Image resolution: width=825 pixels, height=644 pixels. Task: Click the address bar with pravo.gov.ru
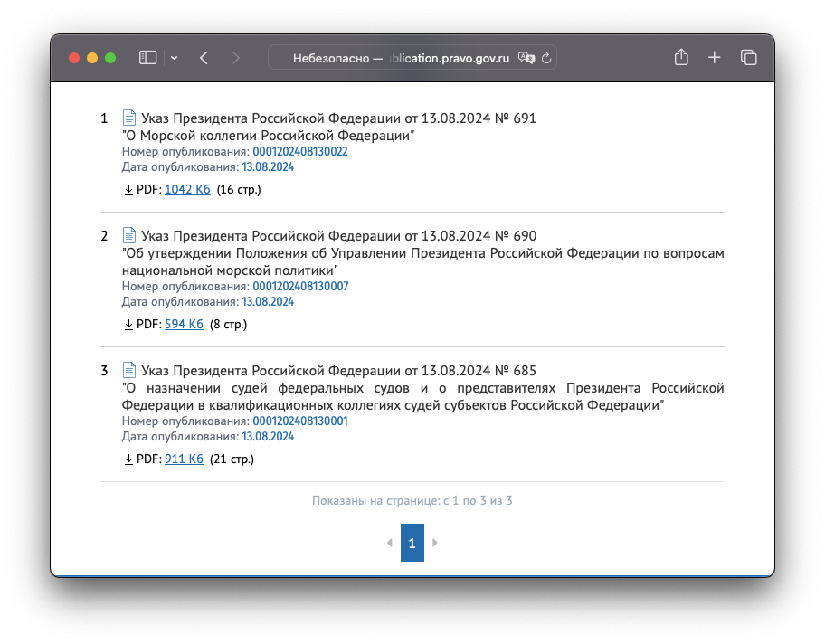click(407, 58)
